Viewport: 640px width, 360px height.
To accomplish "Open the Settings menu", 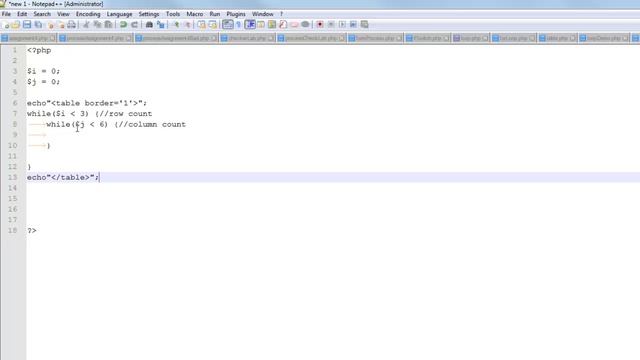I will click(x=149, y=14).
